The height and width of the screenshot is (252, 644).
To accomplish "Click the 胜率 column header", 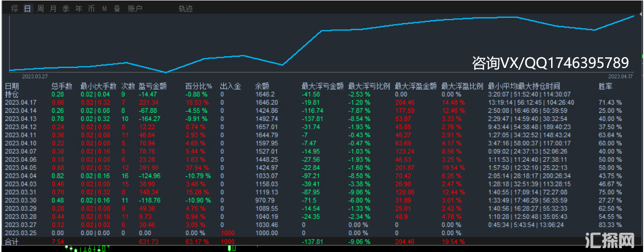I will (605, 86).
